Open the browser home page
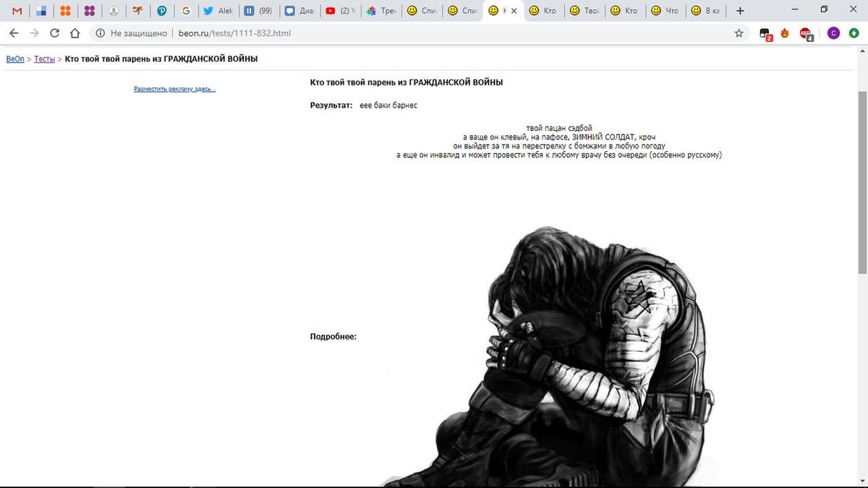The height and width of the screenshot is (488, 868). tap(75, 33)
